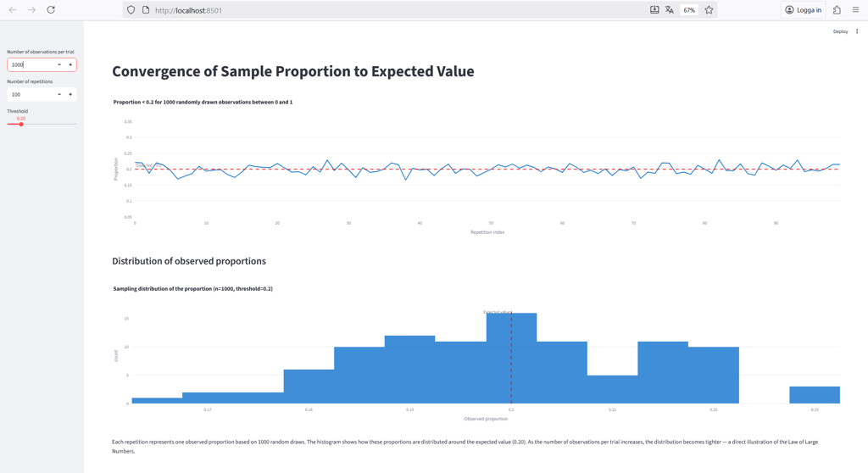Open the extensions puzzle icon
868x473 pixels.
tap(837, 10)
